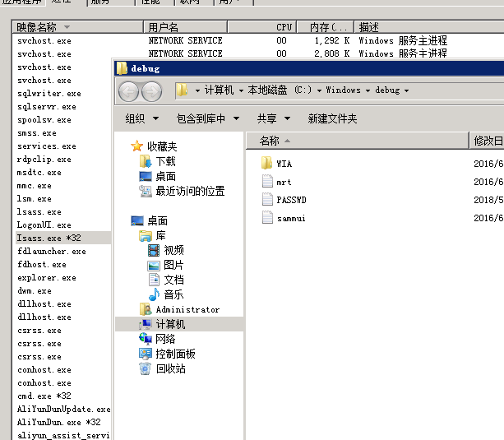504x440 pixels.
Task: Select explorer.exe process row
Action: tap(63, 278)
